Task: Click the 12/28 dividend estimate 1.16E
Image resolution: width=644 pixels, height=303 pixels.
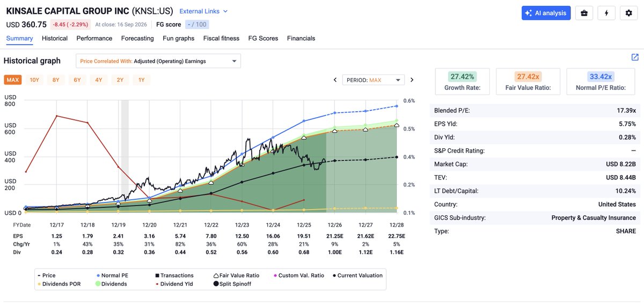Action: [x=396, y=252]
